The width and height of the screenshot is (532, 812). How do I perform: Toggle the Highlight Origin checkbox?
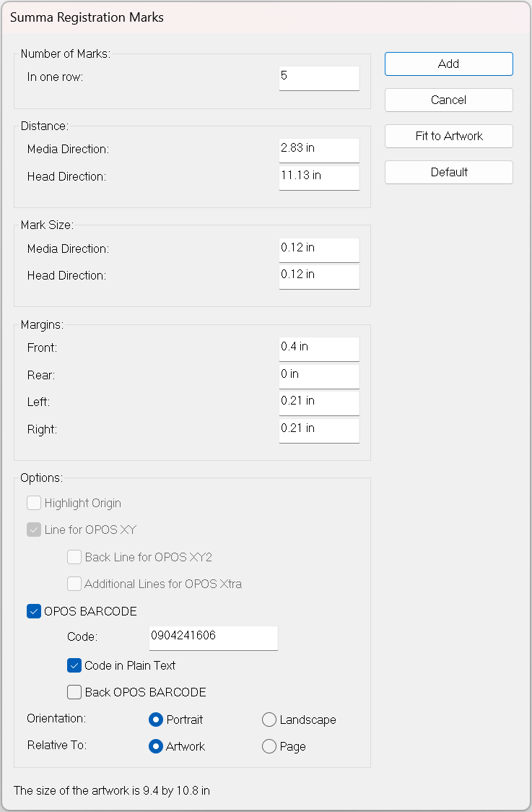click(34, 503)
